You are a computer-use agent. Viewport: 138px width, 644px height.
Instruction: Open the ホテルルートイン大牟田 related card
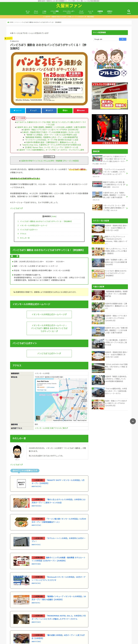pyautogui.click(x=49, y=541)
